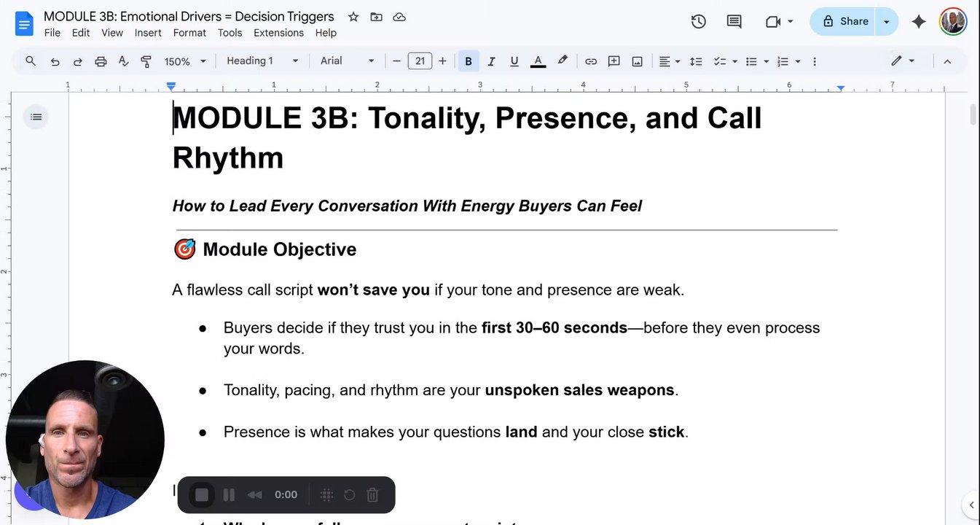
Task: Open Gemini sparkle assistant icon
Action: coord(919,22)
